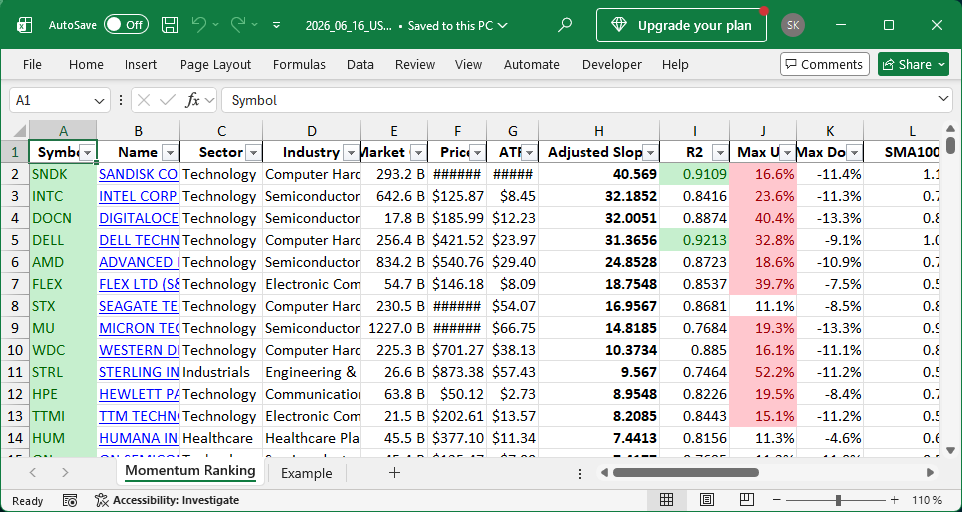Toggle the AutoSave switch

pyautogui.click(x=126, y=25)
